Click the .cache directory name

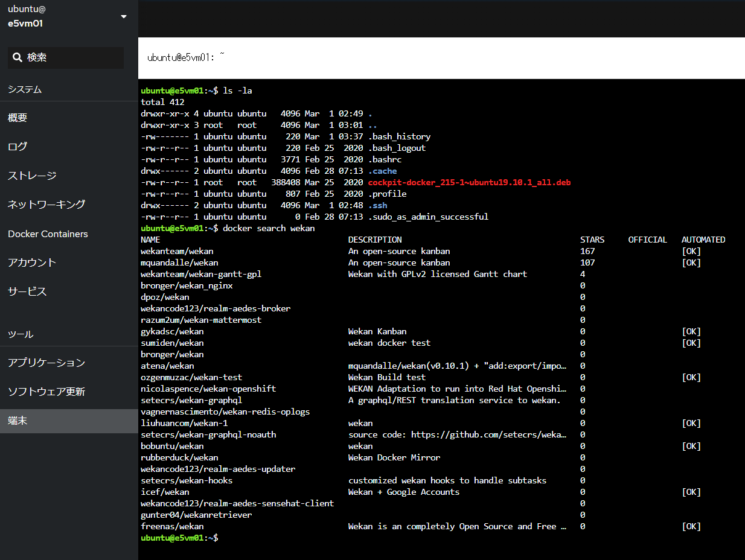pyautogui.click(x=382, y=171)
